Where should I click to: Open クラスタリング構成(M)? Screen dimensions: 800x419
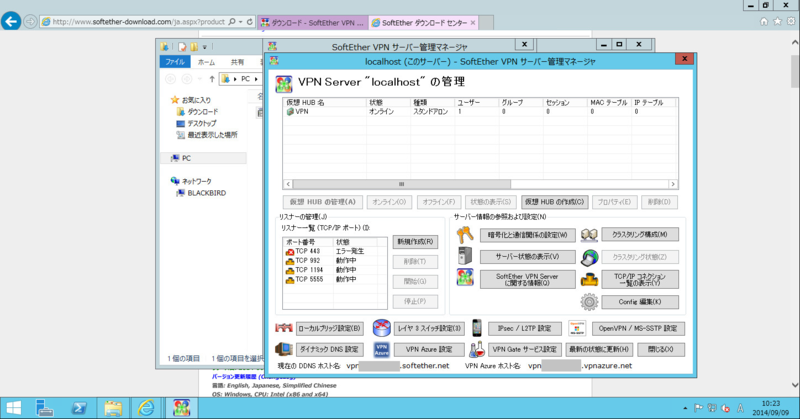point(640,235)
